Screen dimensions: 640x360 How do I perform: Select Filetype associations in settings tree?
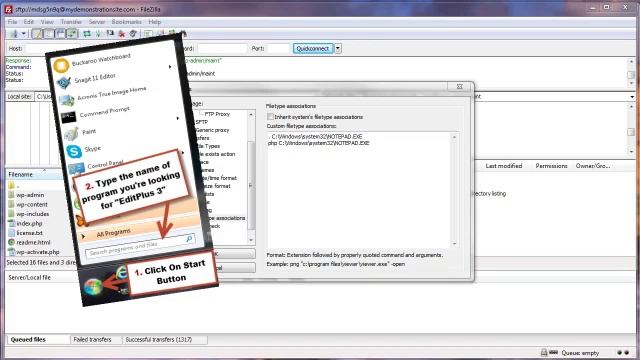227,218
